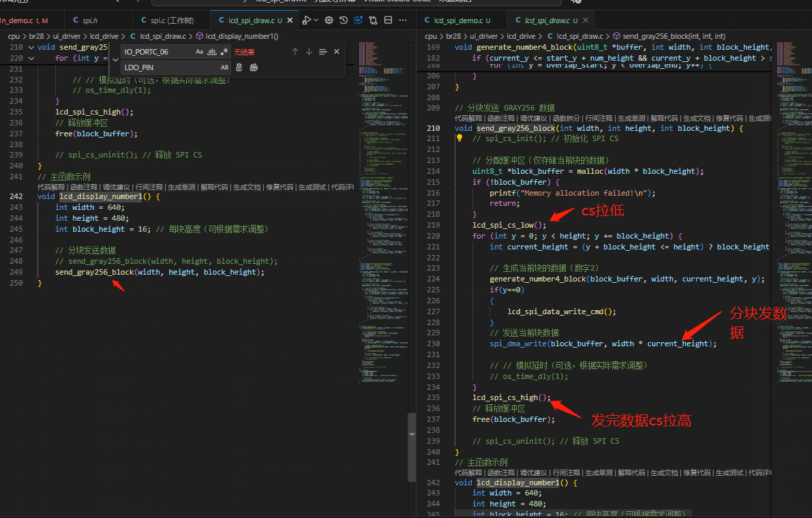The width and height of the screenshot is (812, 518).
Task: Toggle Preserve Case in the replace box
Action: tap(224, 67)
